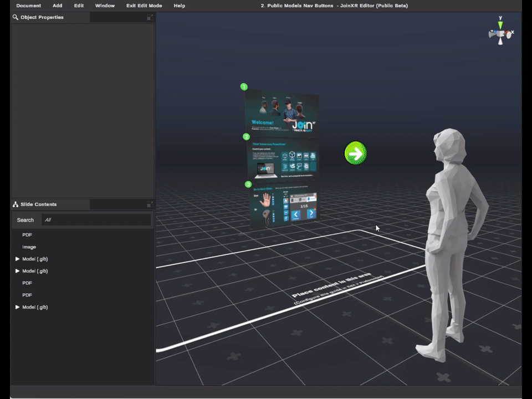
Task: Click the Object Properties magnifier icon
Action: (x=16, y=17)
